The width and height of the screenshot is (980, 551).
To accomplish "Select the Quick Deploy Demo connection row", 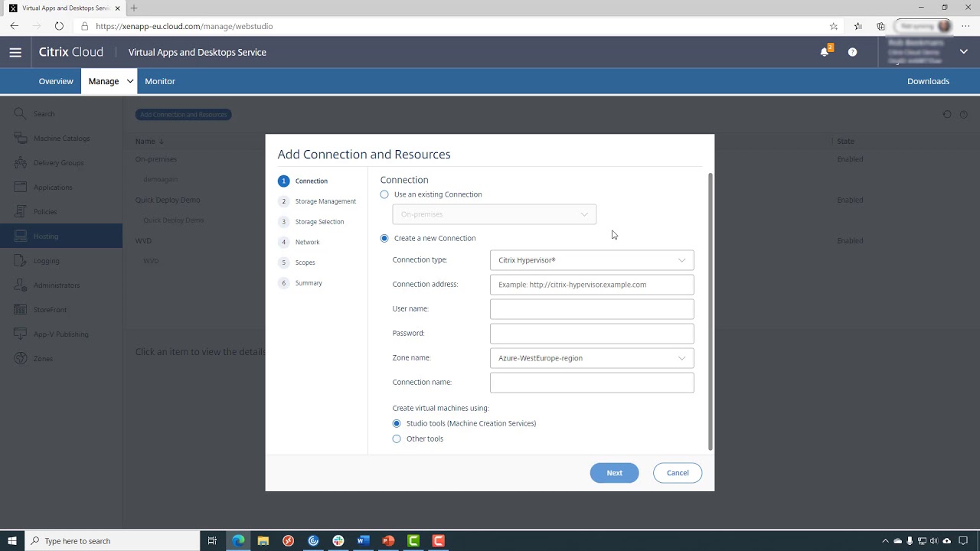I will [x=168, y=200].
